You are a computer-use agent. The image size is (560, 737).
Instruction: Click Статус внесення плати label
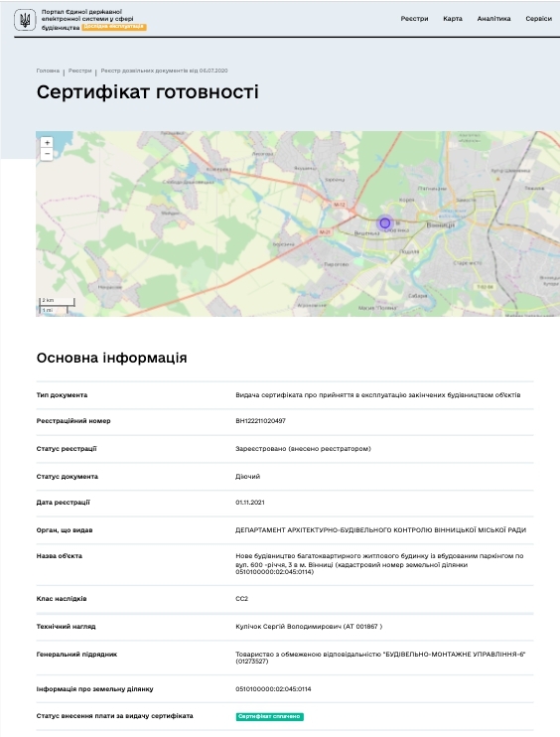coord(114,715)
